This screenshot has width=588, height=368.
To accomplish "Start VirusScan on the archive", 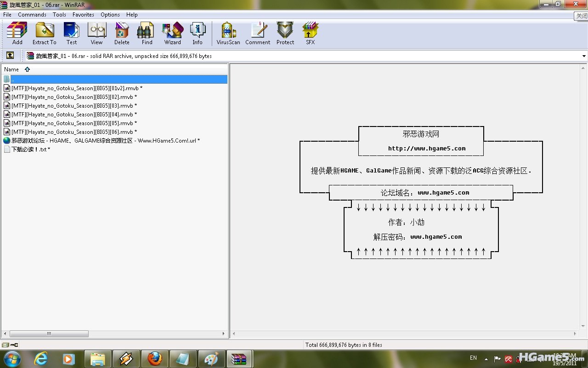I will coord(228,33).
